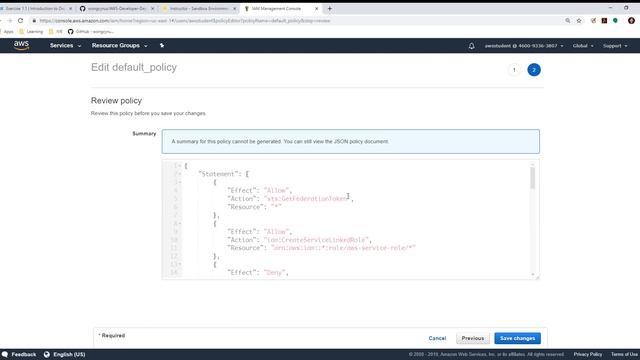Click the browser forward arrow
The image size is (640, 360).
tap(10, 20)
